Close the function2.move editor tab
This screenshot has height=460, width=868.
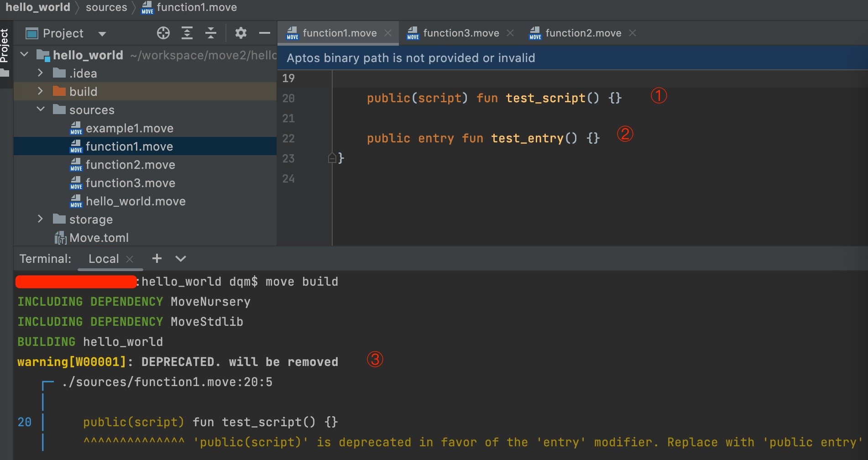(x=633, y=33)
